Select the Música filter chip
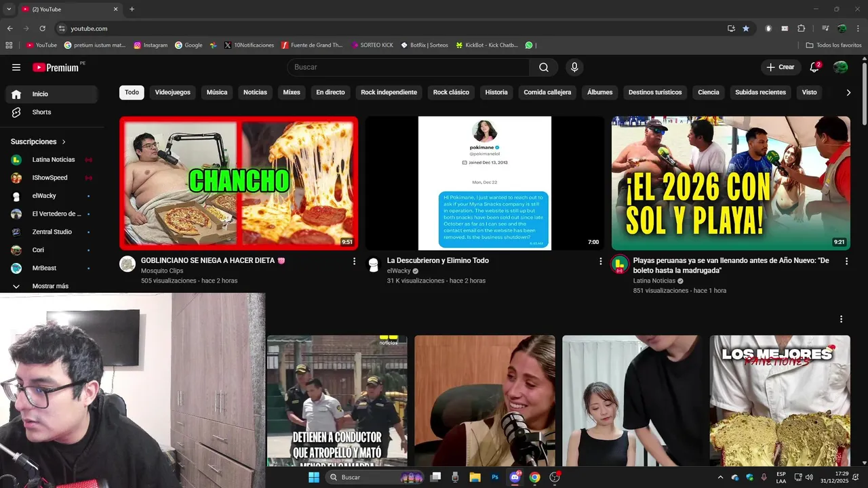Viewport: 868px width, 488px height. coord(217,92)
